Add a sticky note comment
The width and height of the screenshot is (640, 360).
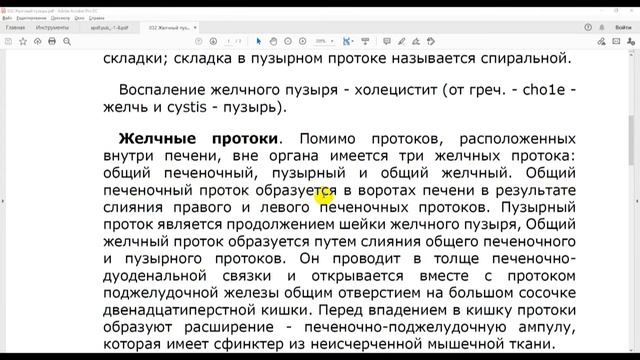(387, 41)
